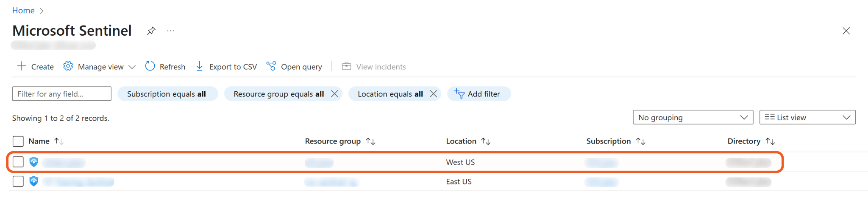Viewport: 868px width, 206px height.
Task: Click the Add filter button
Action: [x=479, y=94]
